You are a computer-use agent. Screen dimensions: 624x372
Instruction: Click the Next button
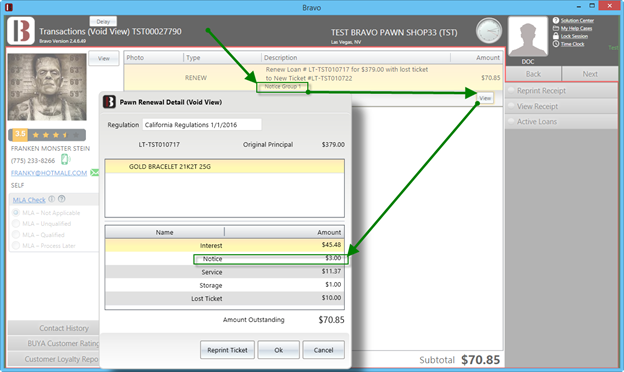coord(590,74)
